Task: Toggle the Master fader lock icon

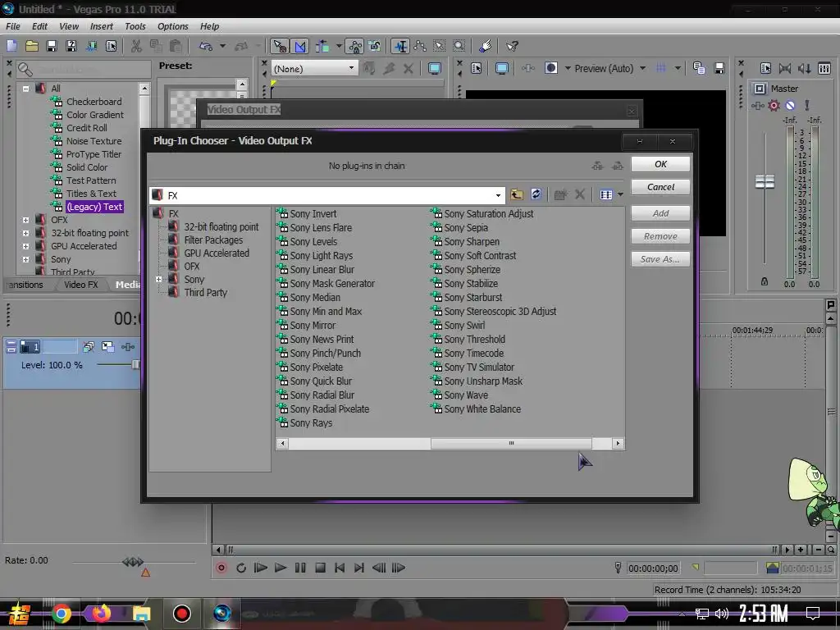Action: click(765, 281)
